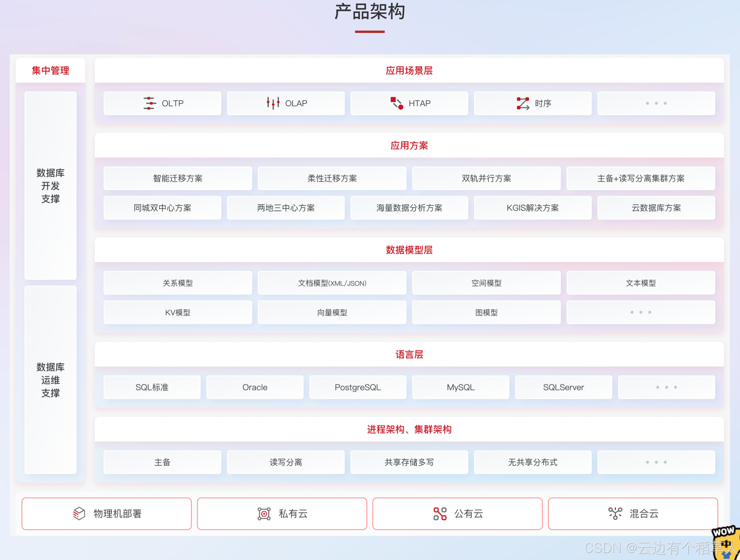Click the 公有云 public cloud icon
740x560 pixels.
pos(440,513)
